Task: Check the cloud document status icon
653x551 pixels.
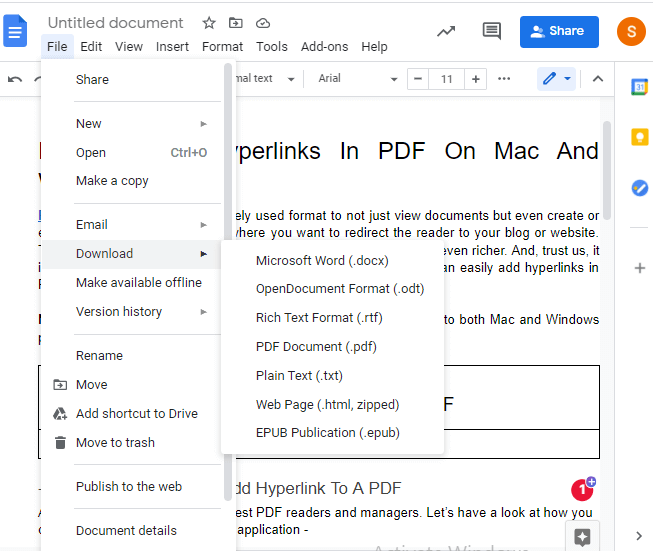Action: pyautogui.click(x=263, y=23)
